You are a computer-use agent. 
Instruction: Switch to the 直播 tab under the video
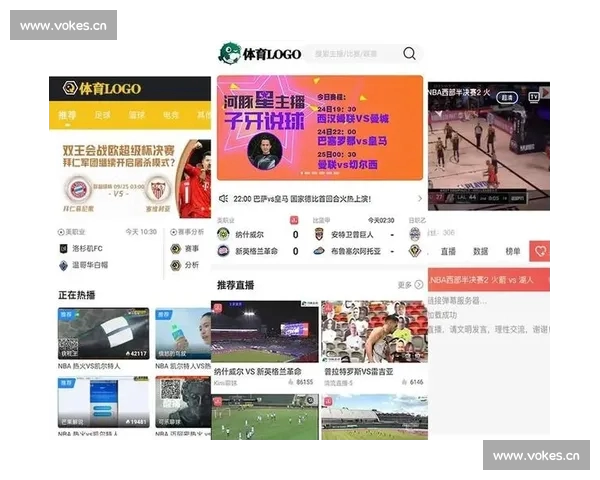tap(448, 251)
